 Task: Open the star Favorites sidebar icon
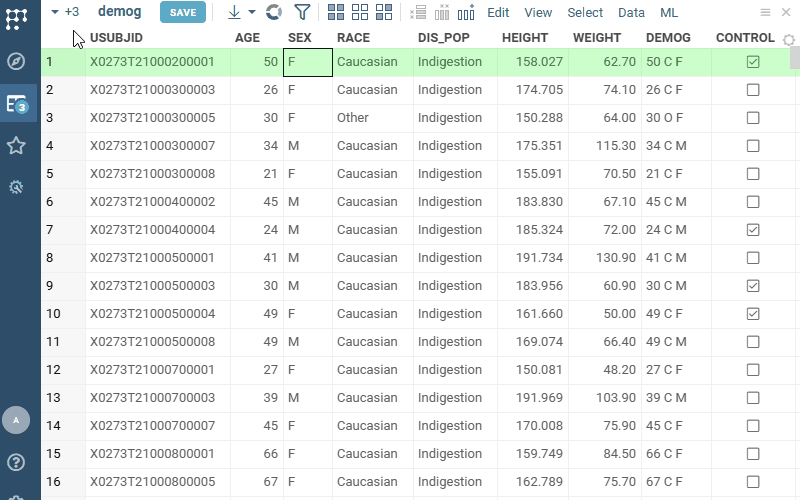pos(16,146)
